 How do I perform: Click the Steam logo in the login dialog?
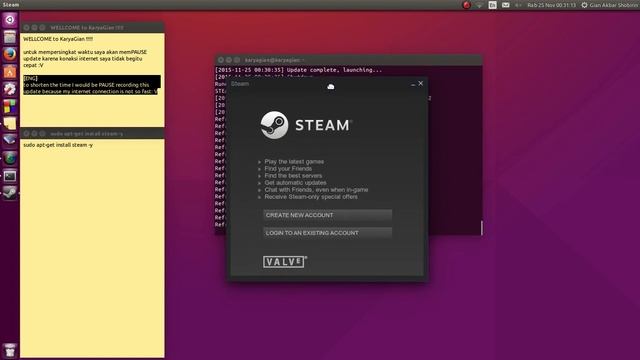pyautogui.click(x=306, y=125)
